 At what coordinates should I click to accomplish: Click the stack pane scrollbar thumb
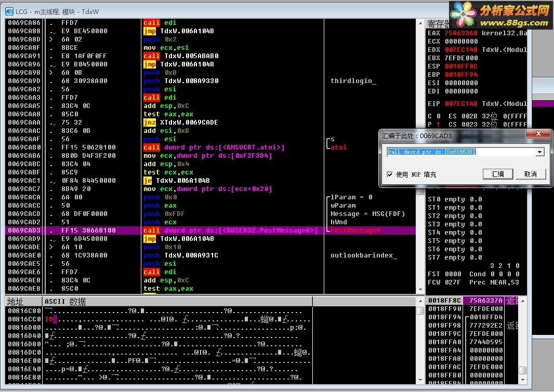tap(523, 371)
